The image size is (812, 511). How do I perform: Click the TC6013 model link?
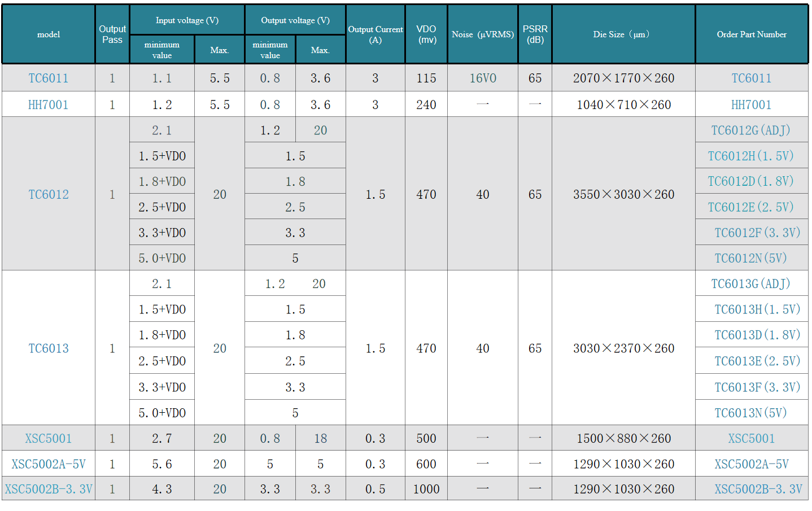[x=49, y=348]
